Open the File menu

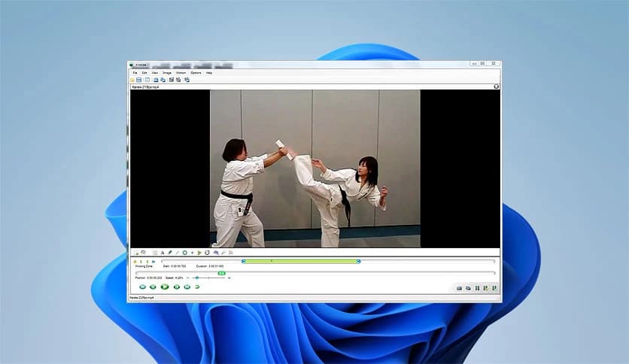[x=135, y=73]
